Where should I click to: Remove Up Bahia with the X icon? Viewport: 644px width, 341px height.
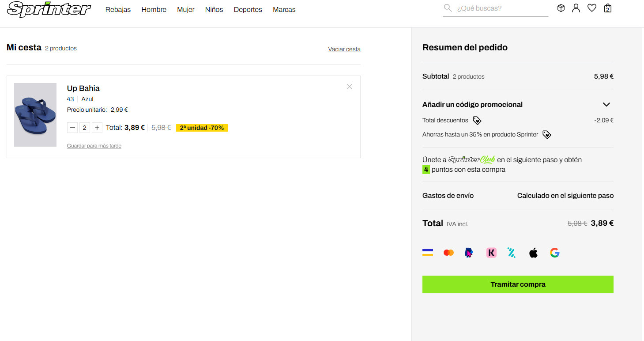[x=350, y=87]
